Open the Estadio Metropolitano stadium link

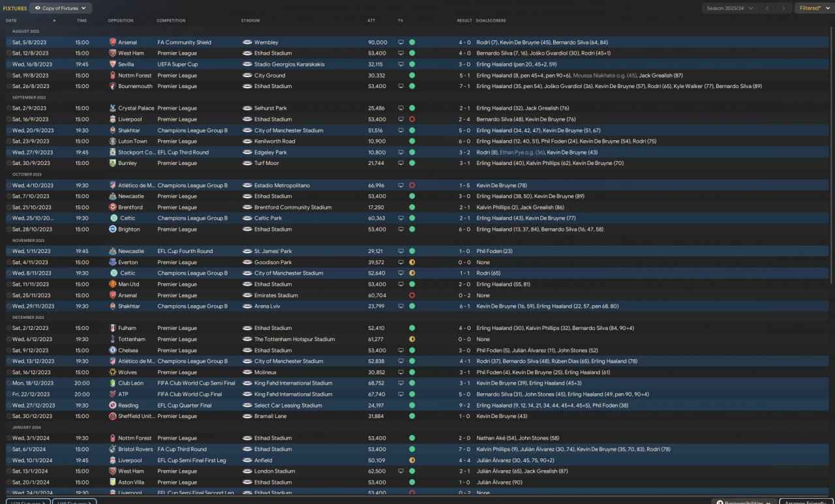(x=281, y=185)
